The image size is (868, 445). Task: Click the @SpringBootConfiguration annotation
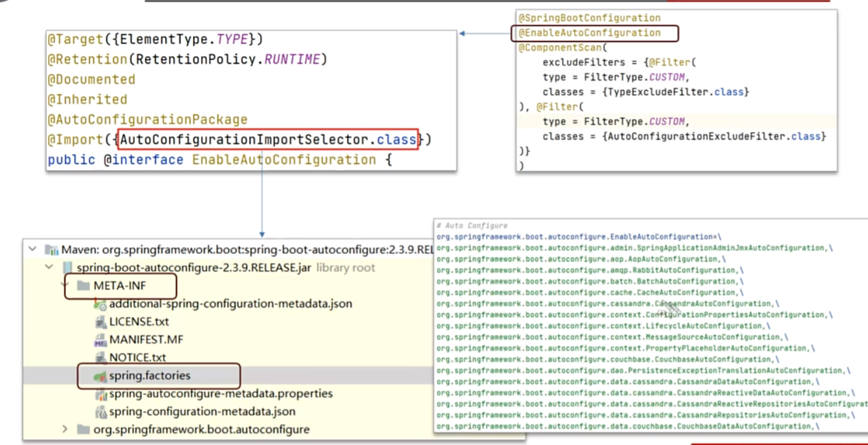coord(590,18)
